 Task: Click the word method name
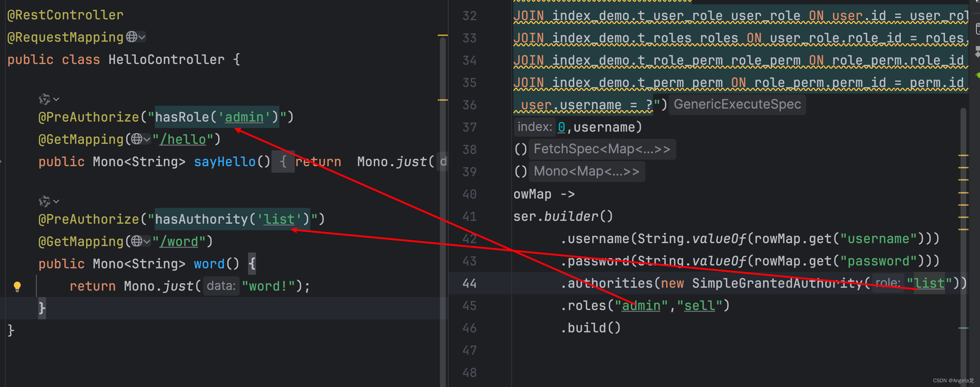tap(209, 264)
